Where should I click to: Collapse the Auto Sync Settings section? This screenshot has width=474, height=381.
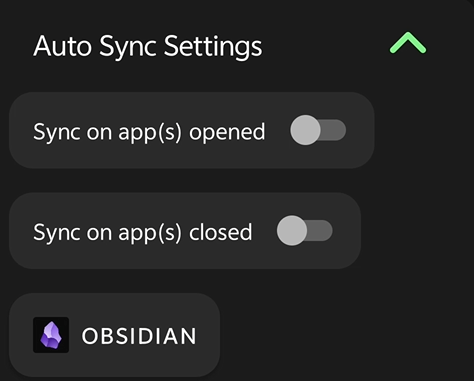click(408, 43)
